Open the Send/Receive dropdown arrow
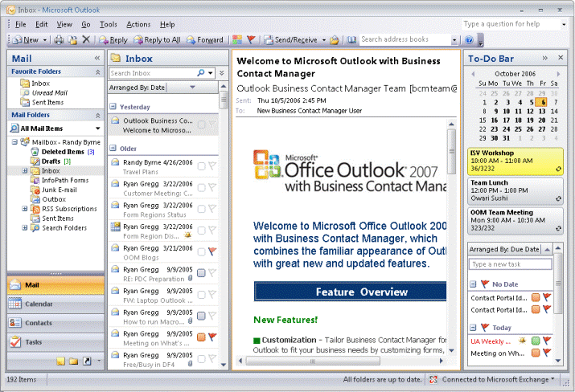This screenshot has width=575, height=392. [x=324, y=39]
